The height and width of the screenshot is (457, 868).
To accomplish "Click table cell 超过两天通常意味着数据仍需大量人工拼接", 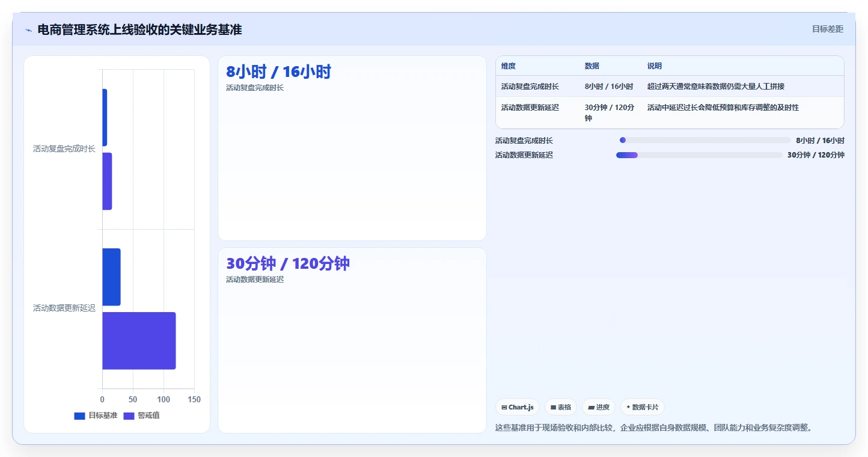I will point(716,87).
